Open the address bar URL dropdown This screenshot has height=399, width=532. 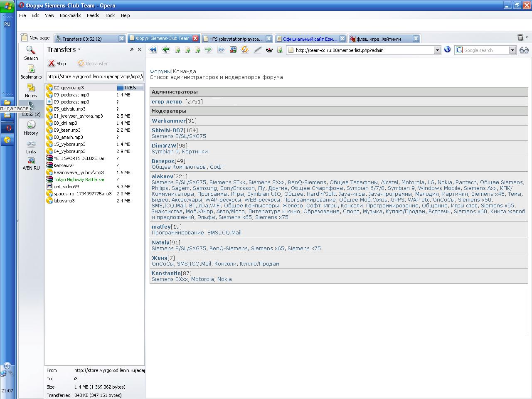point(437,50)
